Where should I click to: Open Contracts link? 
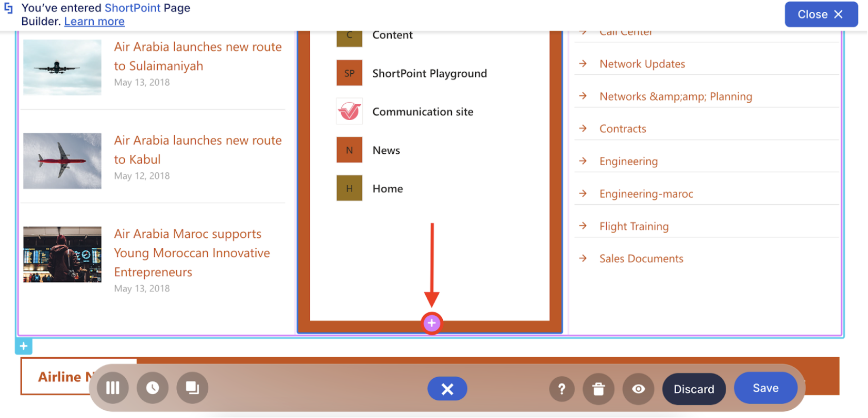click(x=623, y=129)
